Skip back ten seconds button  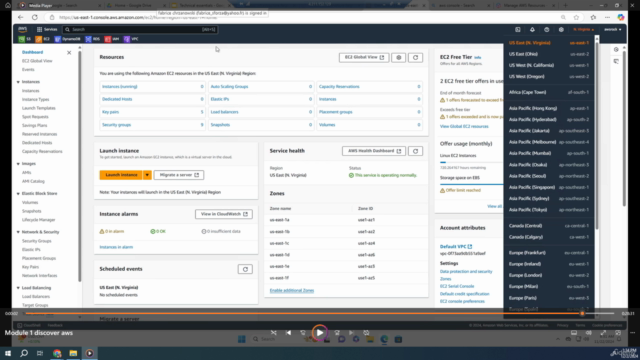click(303, 333)
